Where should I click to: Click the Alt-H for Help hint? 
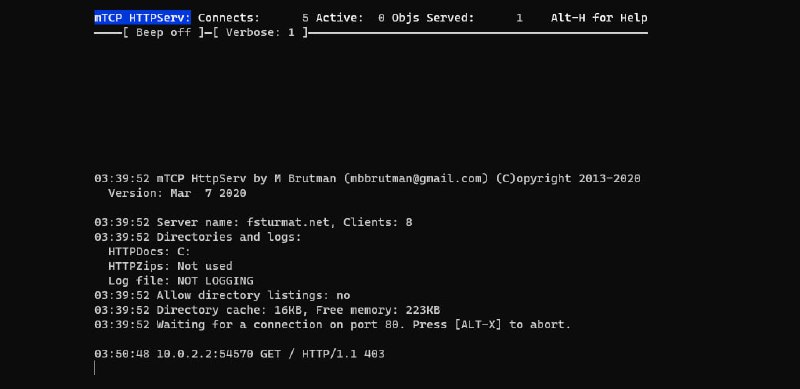click(x=599, y=18)
